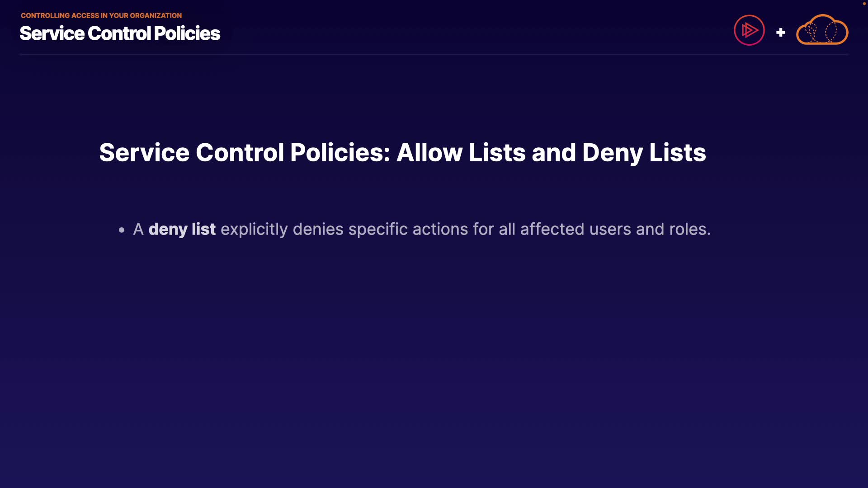Click the 'Allow Lists' text in the slide heading
The width and height of the screenshot is (868, 488).
tap(461, 153)
